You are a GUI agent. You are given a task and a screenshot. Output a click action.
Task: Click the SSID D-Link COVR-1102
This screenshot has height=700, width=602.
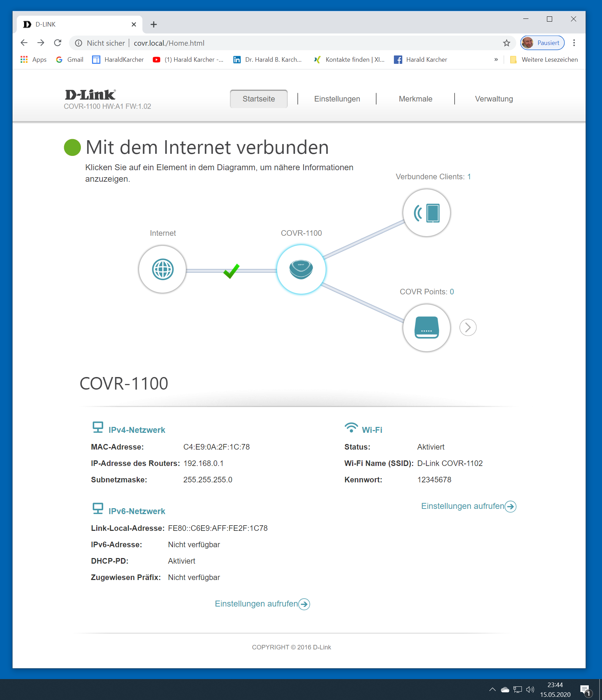point(450,463)
